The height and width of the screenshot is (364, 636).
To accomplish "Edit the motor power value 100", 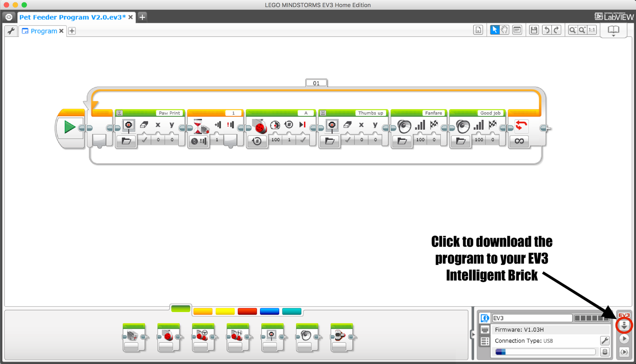I will [276, 140].
